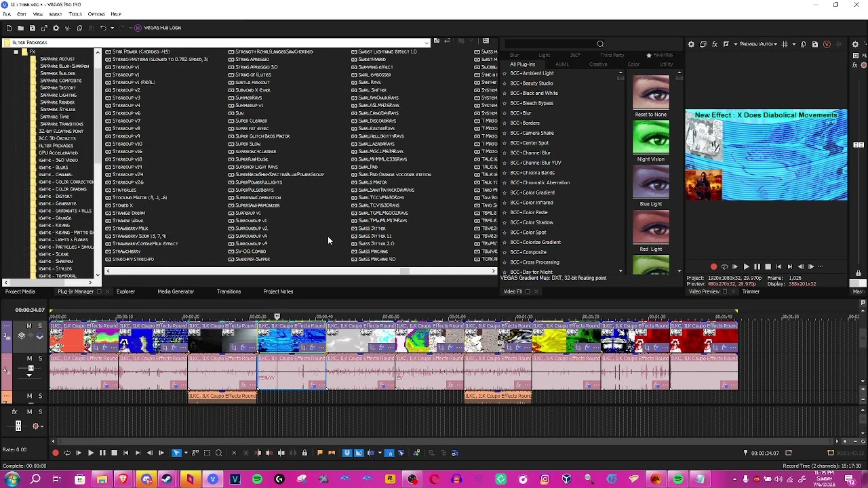Pause playback on the timeline transport bar
This screenshot has height=488, width=868.
pyautogui.click(x=102, y=453)
